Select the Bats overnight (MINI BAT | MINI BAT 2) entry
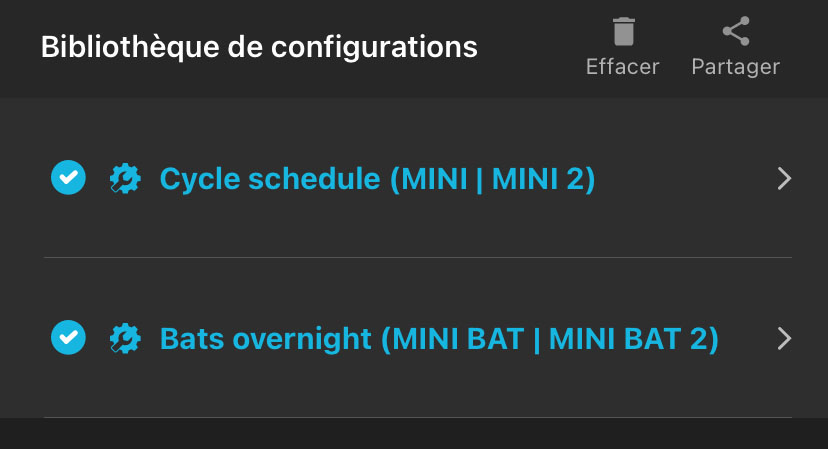 439,338
